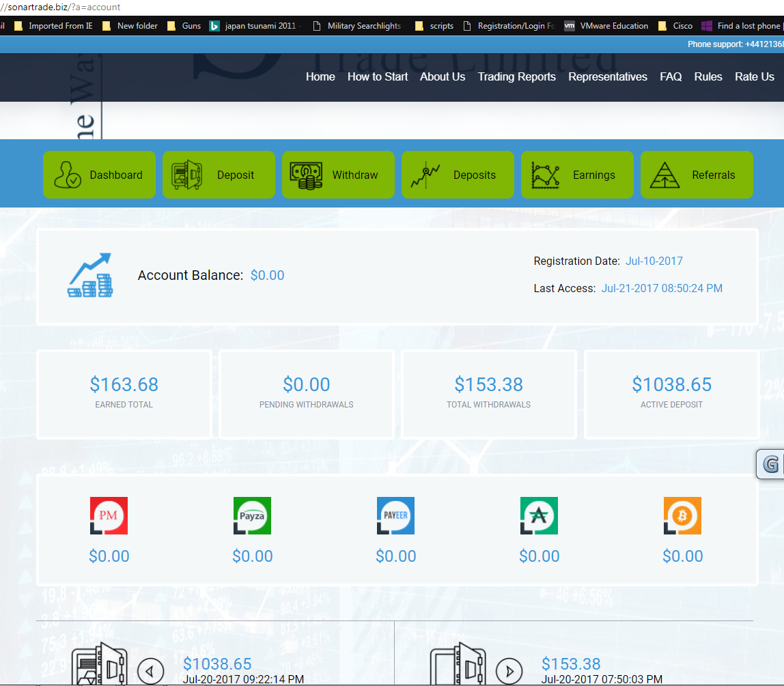Click the account balance chart icon
Viewport: 784px width, 686px height.
click(x=90, y=275)
